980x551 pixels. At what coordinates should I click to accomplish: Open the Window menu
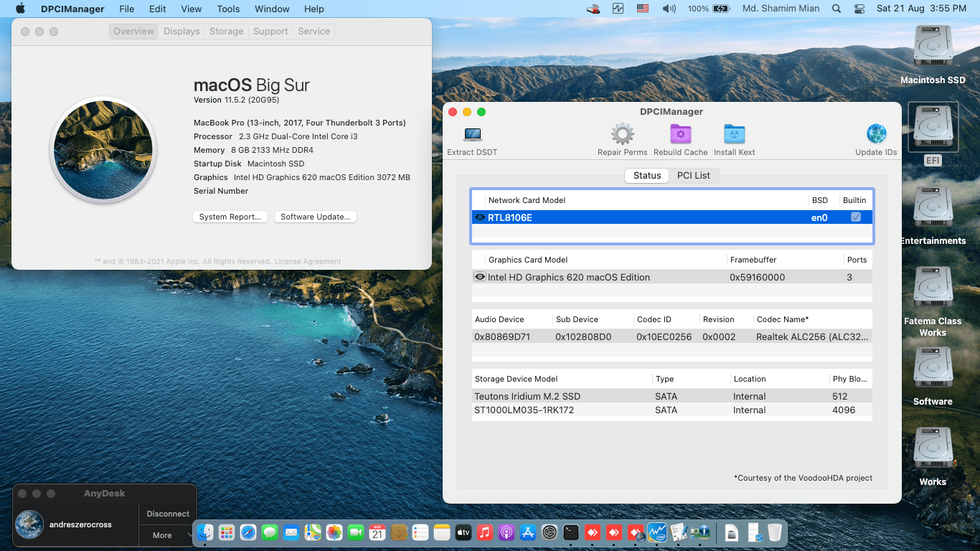272,9
